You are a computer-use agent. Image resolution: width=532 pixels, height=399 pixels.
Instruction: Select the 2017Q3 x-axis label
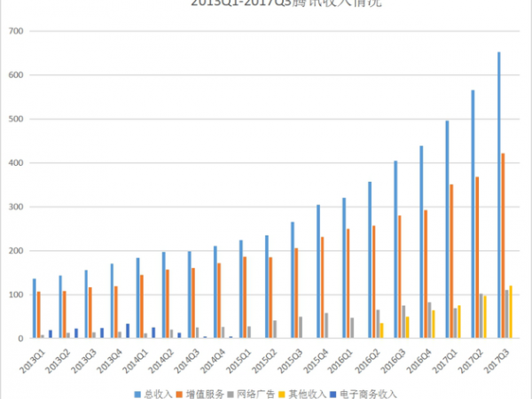[x=497, y=361]
